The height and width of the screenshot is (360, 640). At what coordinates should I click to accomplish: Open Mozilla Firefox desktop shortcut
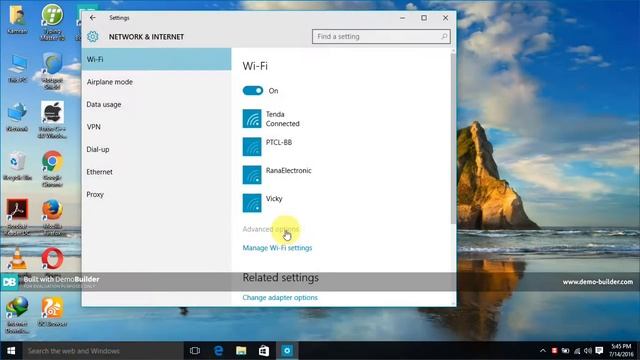point(52,217)
